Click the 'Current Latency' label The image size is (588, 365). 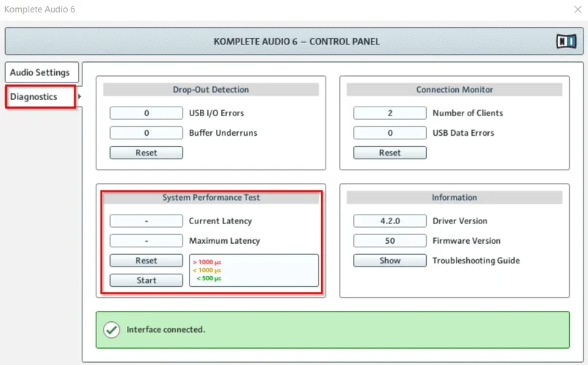220,221
